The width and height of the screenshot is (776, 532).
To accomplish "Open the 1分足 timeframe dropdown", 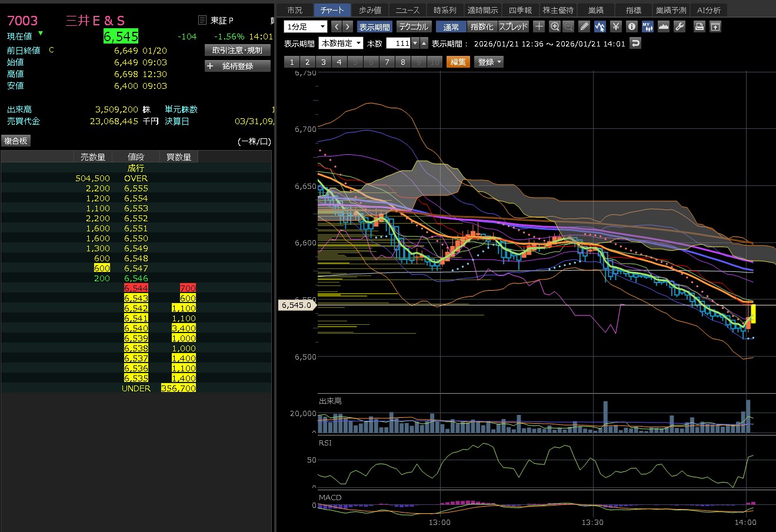I will coord(305,26).
